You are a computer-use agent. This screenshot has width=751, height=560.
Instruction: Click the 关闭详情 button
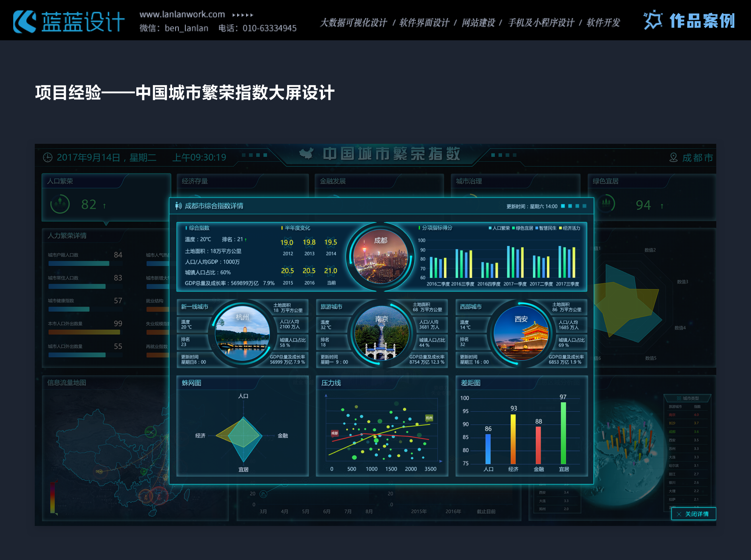click(x=693, y=514)
